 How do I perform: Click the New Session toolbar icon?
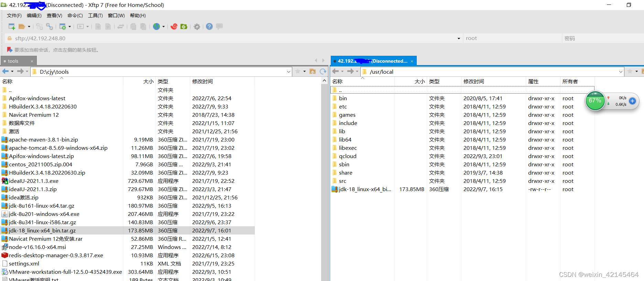12,27
